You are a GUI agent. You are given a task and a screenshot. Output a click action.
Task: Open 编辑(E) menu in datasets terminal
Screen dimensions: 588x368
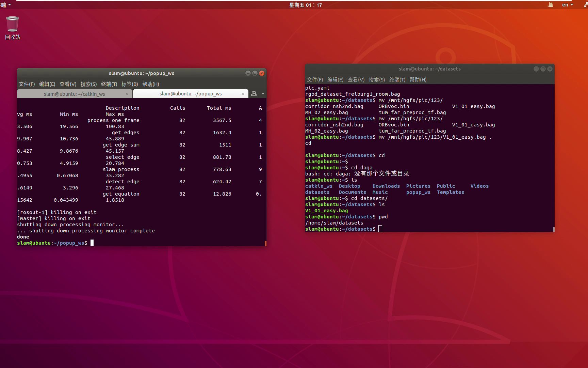[336, 80]
